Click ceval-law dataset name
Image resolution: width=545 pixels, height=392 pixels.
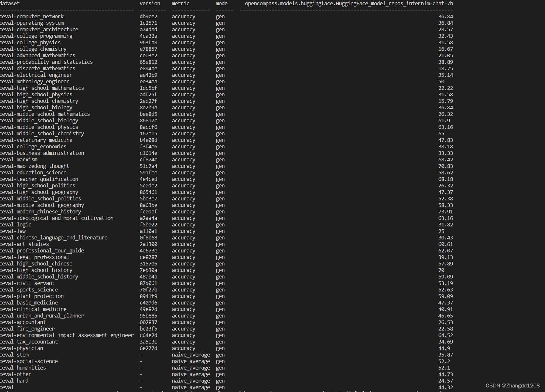click(x=13, y=231)
